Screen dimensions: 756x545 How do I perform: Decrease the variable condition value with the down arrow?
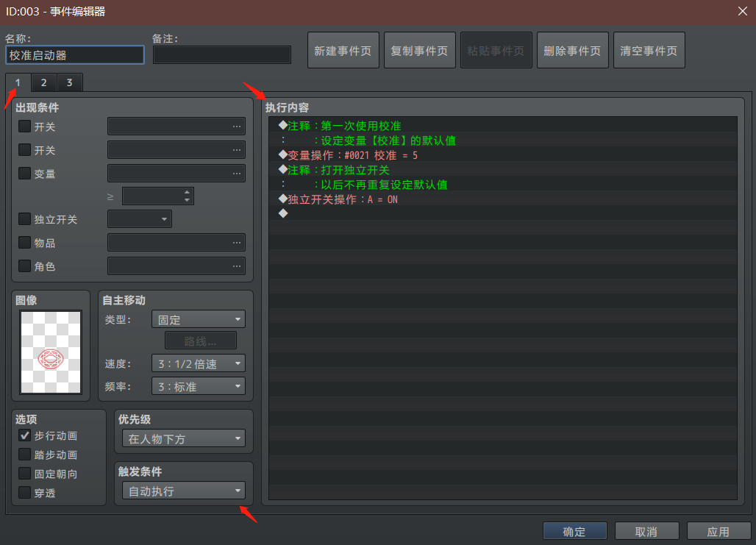pyautogui.click(x=187, y=199)
